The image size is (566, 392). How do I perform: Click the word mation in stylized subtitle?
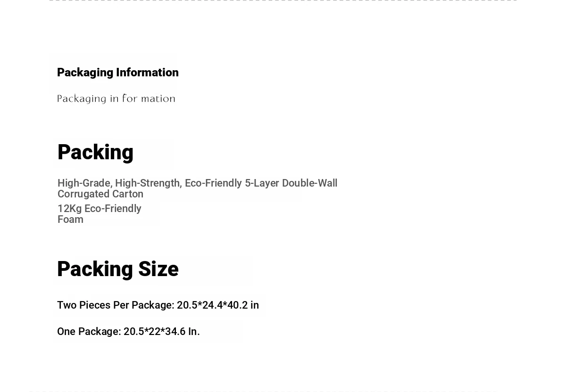pyautogui.click(x=160, y=98)
